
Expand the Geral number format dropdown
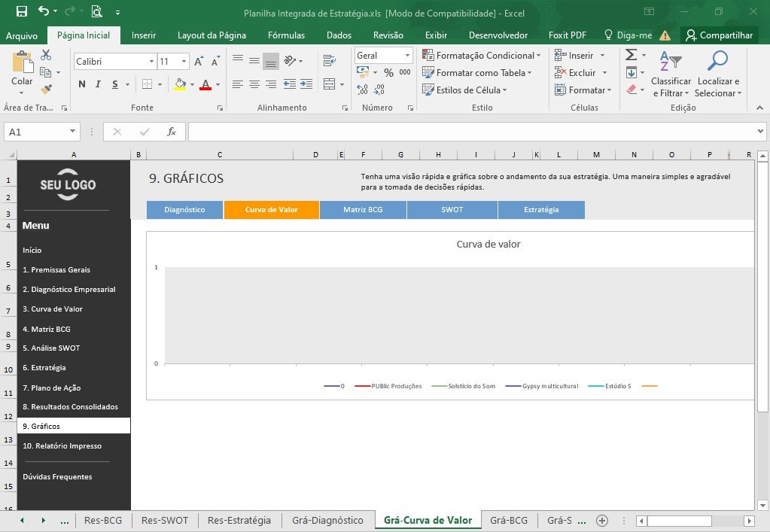point(407,56)
